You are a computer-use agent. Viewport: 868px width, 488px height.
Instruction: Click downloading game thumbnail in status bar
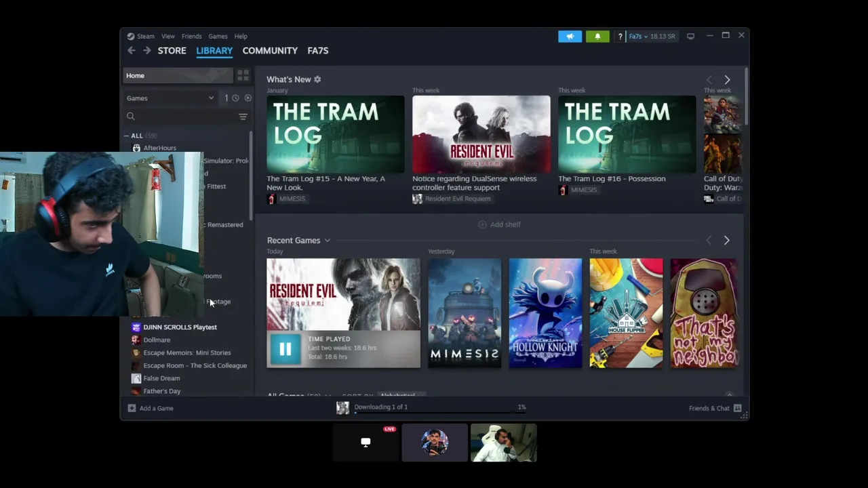(x=343, y=407)
